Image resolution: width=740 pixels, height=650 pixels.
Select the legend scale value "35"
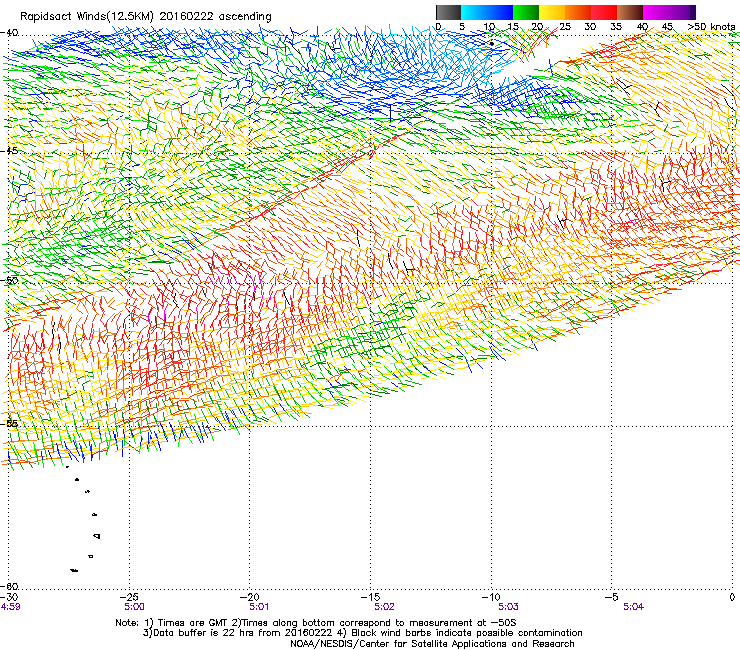tap(616, 27)
